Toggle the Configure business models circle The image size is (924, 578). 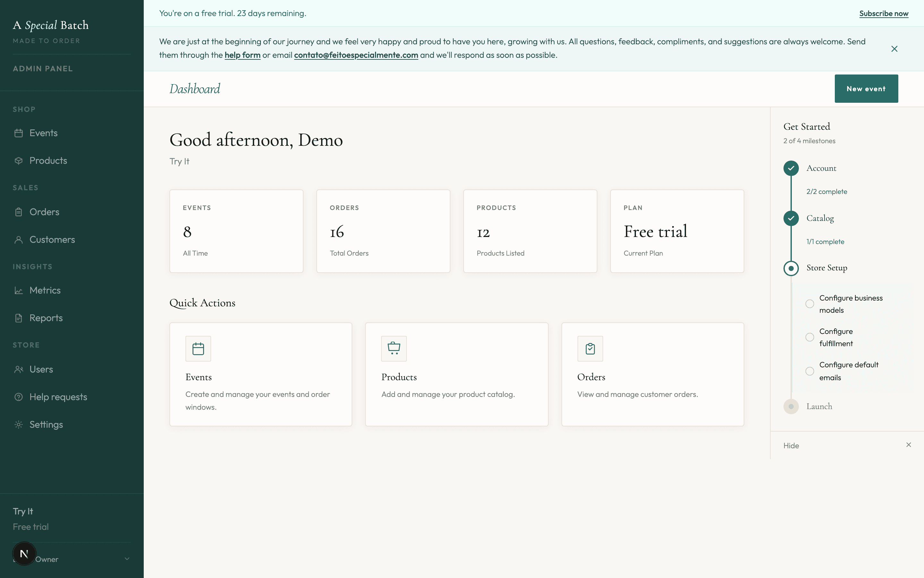809,304
